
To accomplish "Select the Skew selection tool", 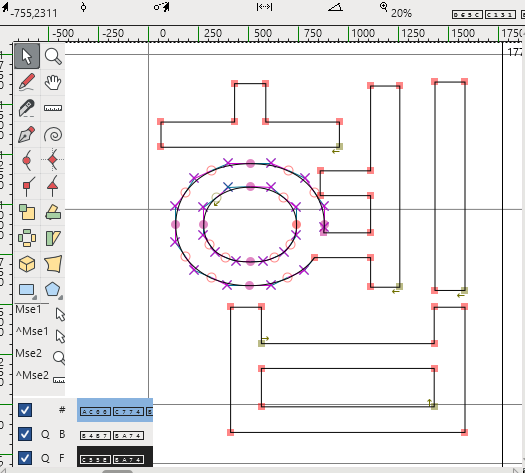I will 53,238.
